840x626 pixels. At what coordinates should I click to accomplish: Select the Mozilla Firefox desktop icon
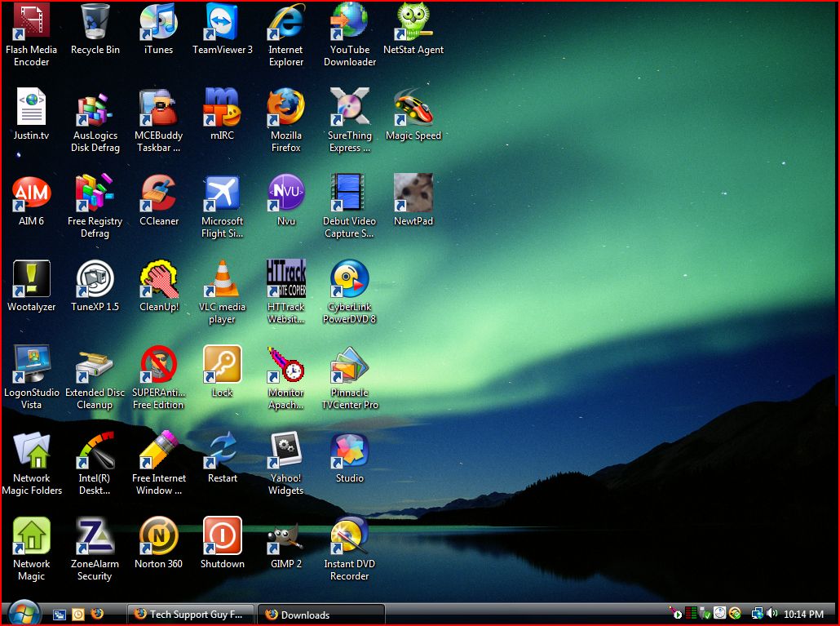(286, 107)
